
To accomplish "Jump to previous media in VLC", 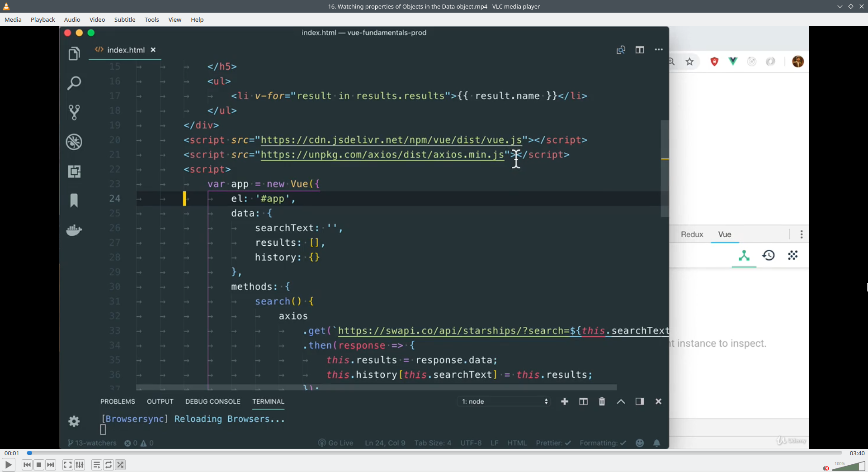I will click(27, 465).
